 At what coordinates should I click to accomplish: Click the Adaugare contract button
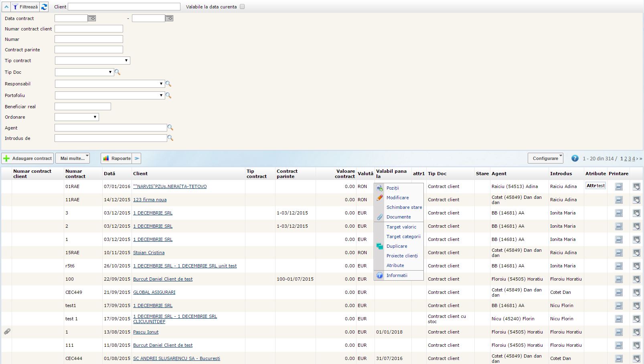tap(28, 158)
